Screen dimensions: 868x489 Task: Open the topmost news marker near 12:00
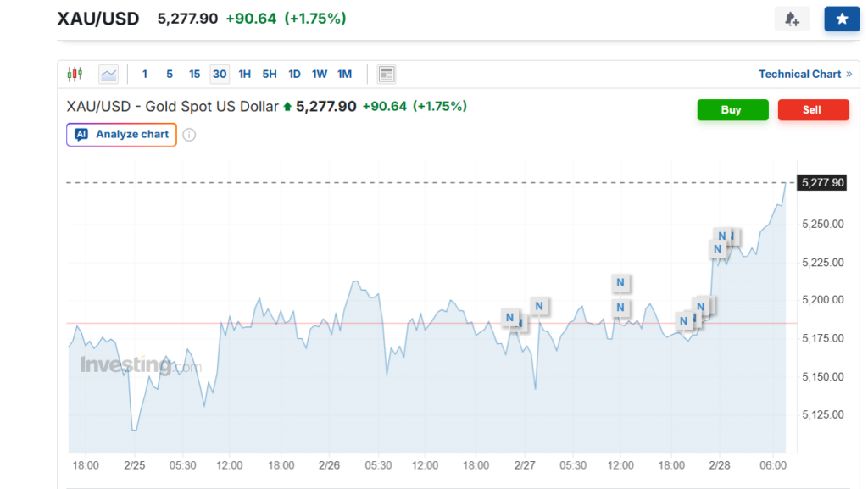pyautogui.click(x=620, y=282)
